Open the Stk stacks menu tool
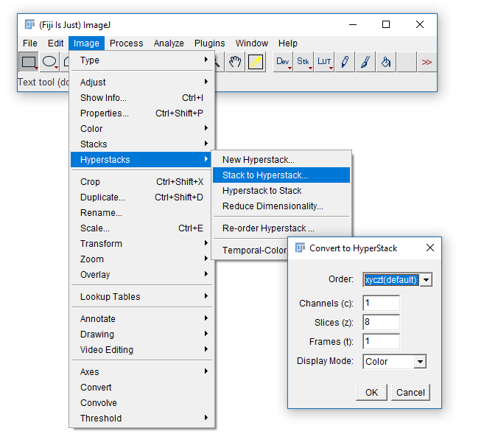Screen dimensions: 484x448 pyautogui.click(x=304, y=62)
